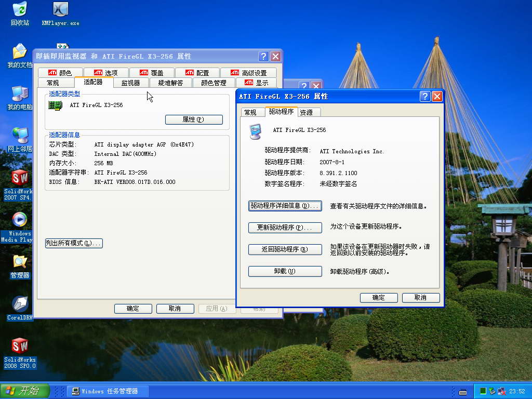
Task: Click the Internal DAC(400MHz) value
Action: pyautogui.click(x=125, y=154)
